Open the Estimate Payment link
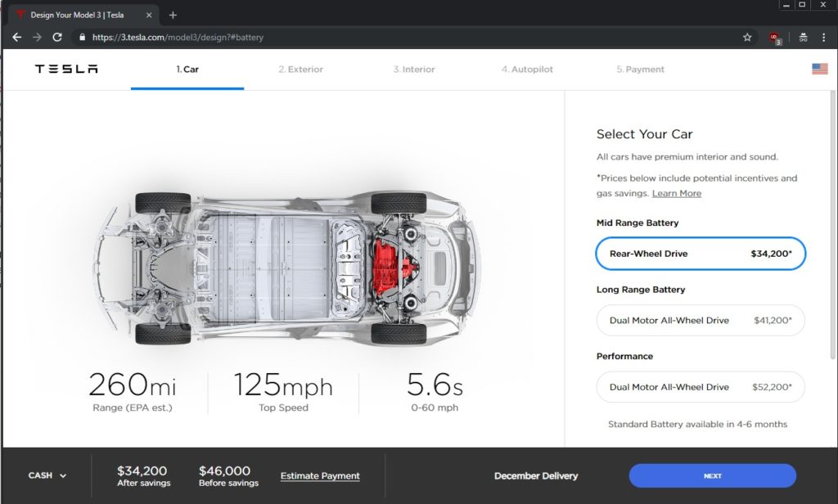The width and height of the screenshot is (838, 504). click(320, 475)
